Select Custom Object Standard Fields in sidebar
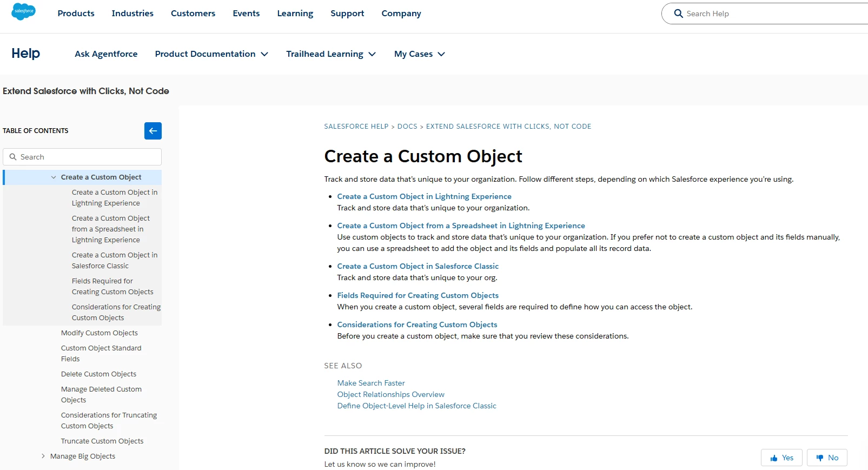868x470 pixels. [101, 354]
